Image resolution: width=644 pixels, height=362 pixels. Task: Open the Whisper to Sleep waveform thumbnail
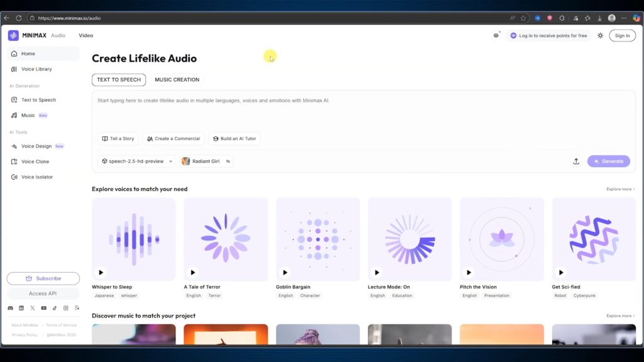pos(133,239)
